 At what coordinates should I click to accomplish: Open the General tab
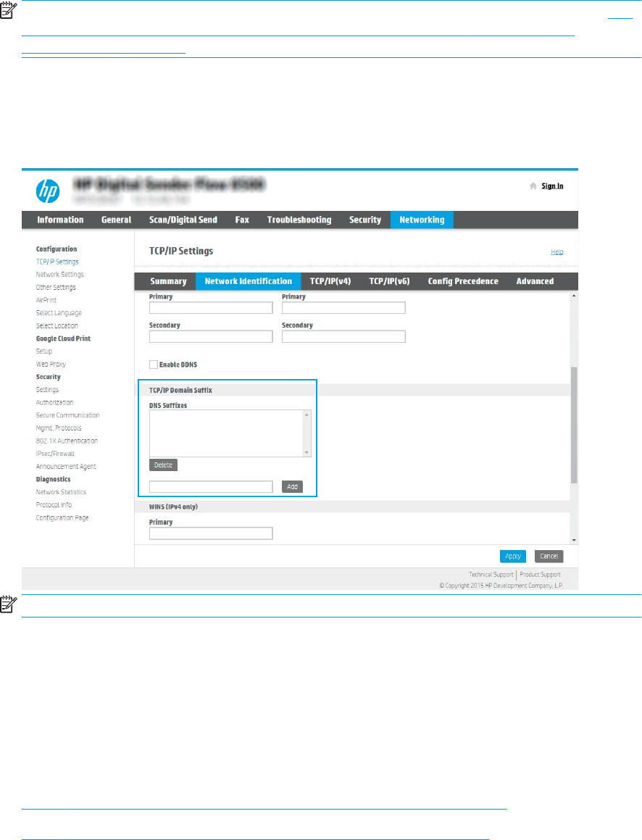(116, 220)
